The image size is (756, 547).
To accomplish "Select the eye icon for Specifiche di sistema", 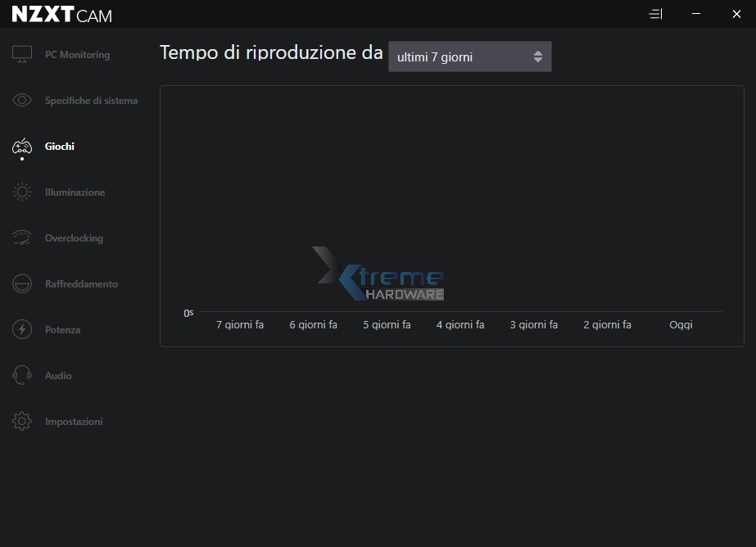I will (22, 101).
